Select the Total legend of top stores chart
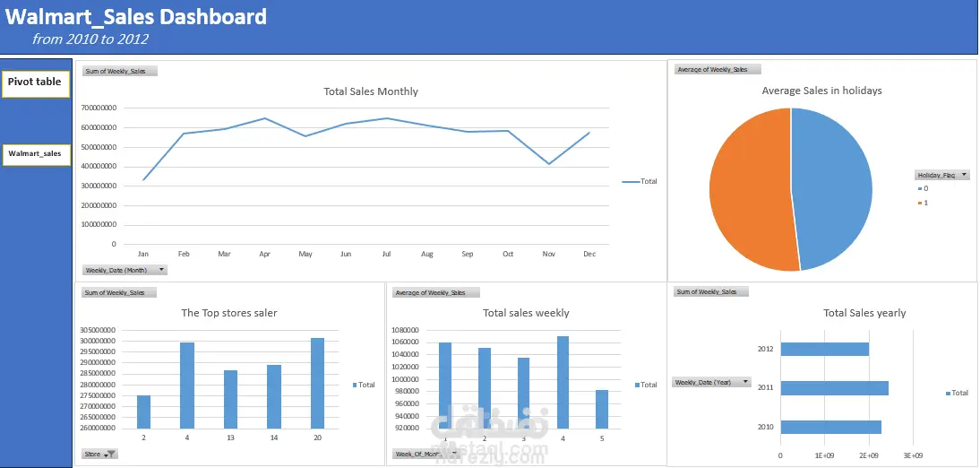The width and height of the screenshot is (980, 468). 364,385
